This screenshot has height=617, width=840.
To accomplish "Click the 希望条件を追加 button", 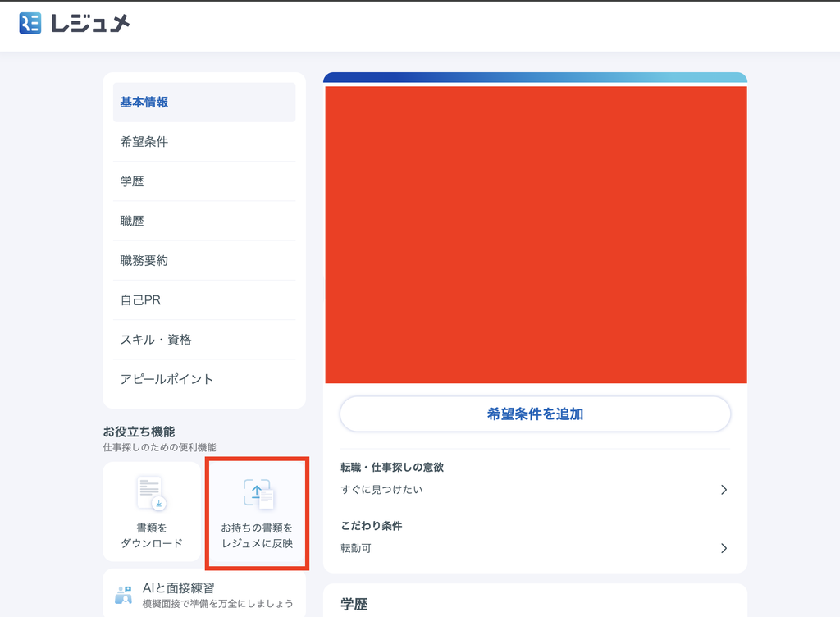I will (535, 414).
